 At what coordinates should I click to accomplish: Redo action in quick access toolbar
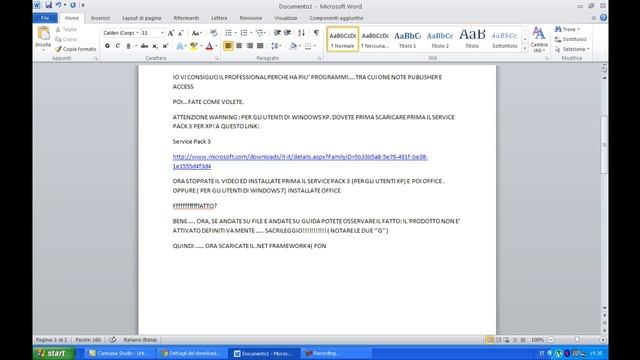click(73, 5)
